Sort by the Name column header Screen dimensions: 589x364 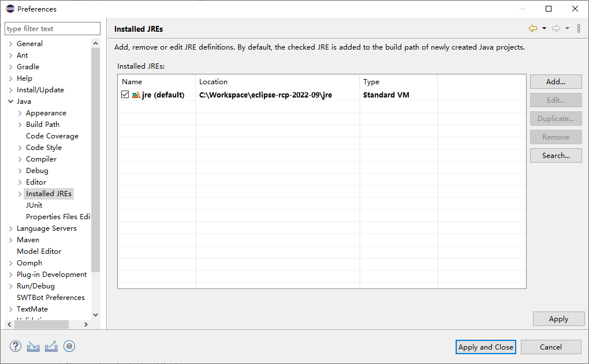point(156,82)
